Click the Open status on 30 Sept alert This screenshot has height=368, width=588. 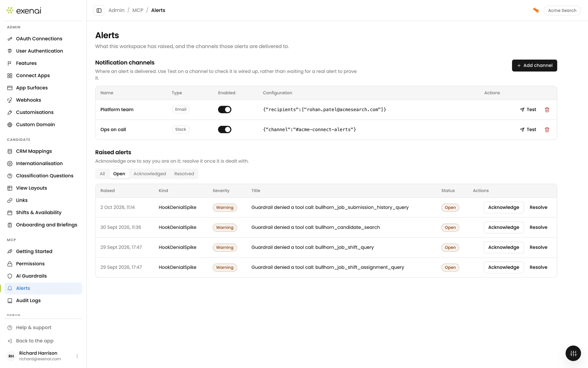point(450,227)
